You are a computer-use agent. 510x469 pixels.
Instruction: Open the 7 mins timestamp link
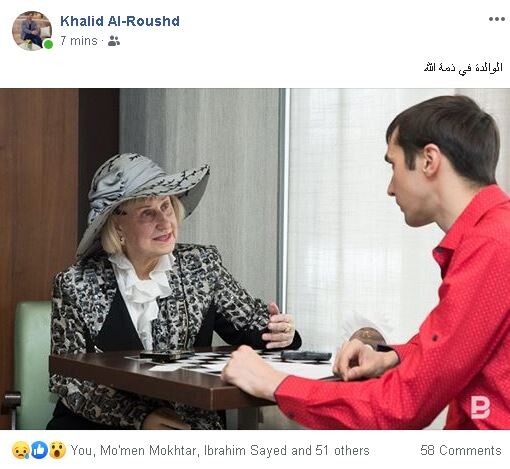tap(79, 41)
